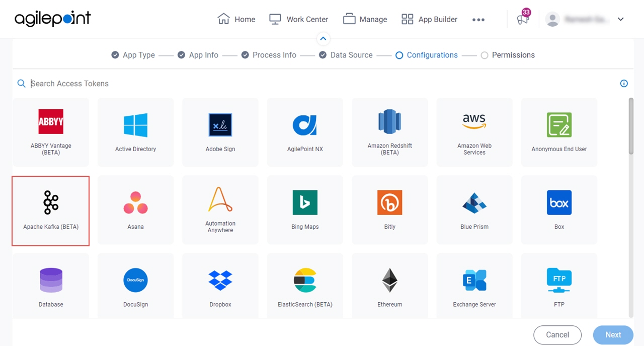Focus the Search Access Tokens field
Viewport: 644px width, 346px height.
coord(322,84)
